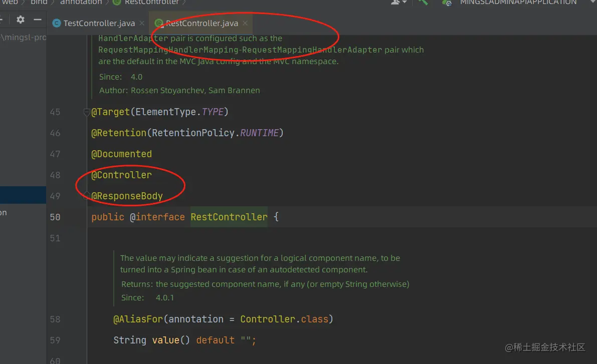Screen dimensions: 597x364
Task: Click the build hammer icon in toolbar
Action: 423,3
